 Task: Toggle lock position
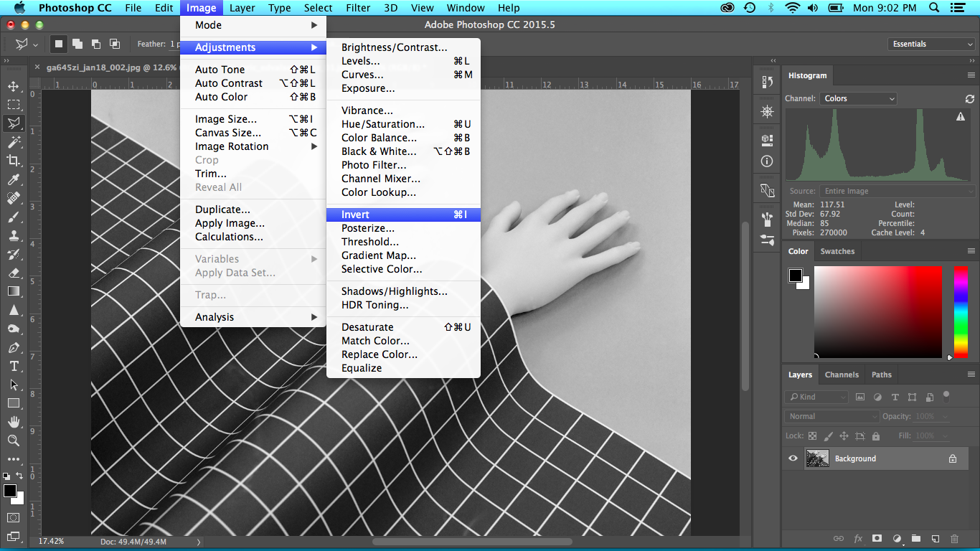click(844, 435)
